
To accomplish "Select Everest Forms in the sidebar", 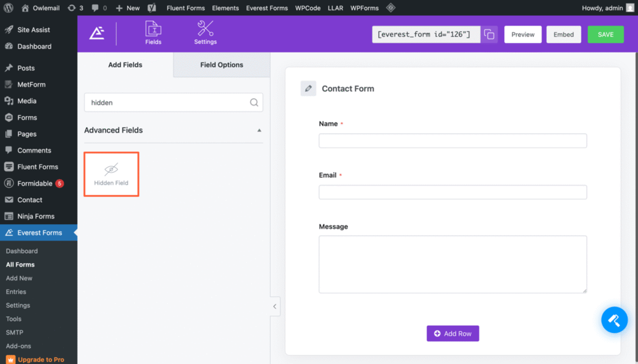I will point(38,233).
